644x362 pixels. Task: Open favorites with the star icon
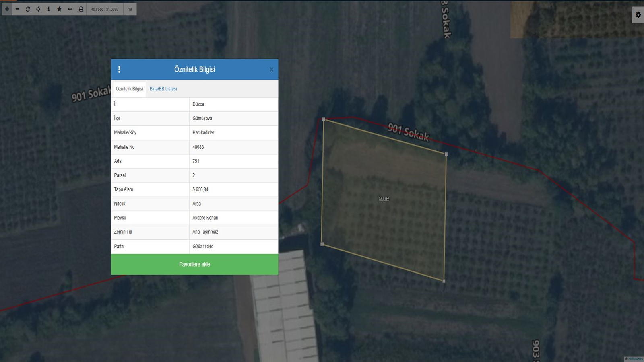pyautogui.click(x=59, y=9)
